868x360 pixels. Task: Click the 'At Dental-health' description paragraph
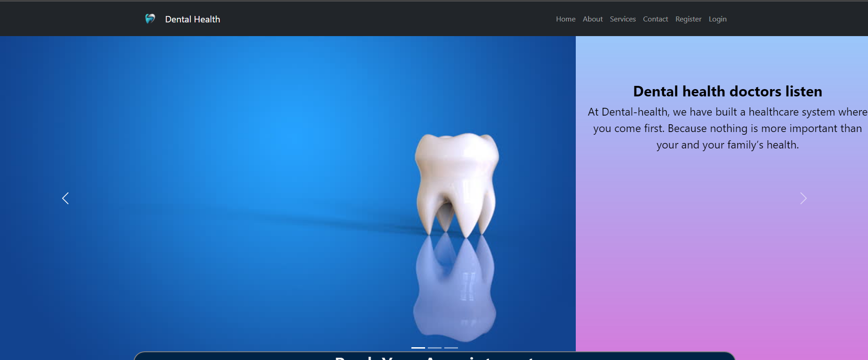727,128
